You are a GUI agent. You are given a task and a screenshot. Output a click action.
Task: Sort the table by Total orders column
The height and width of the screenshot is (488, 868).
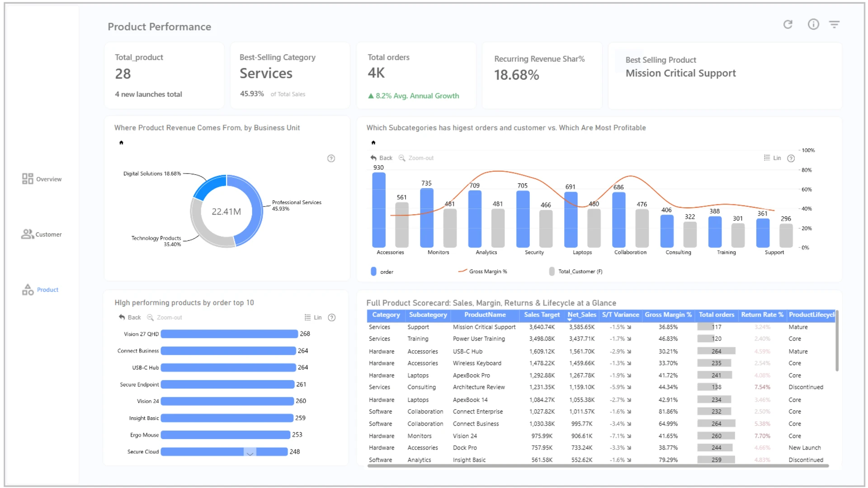(x=716, y=315)
